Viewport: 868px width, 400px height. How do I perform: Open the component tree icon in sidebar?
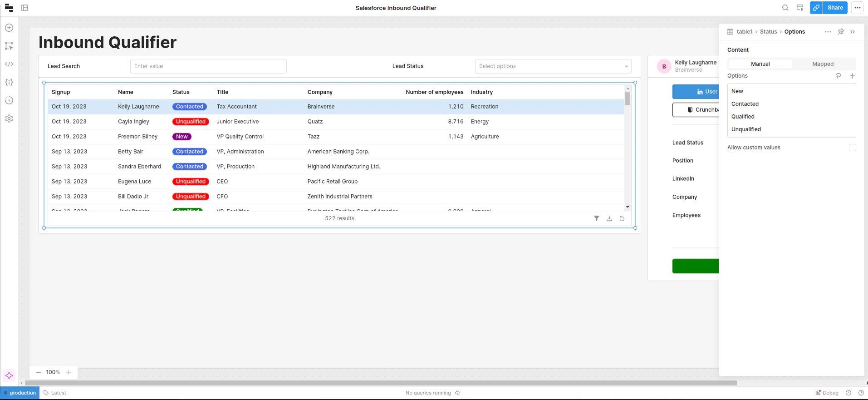pos(9,46)
